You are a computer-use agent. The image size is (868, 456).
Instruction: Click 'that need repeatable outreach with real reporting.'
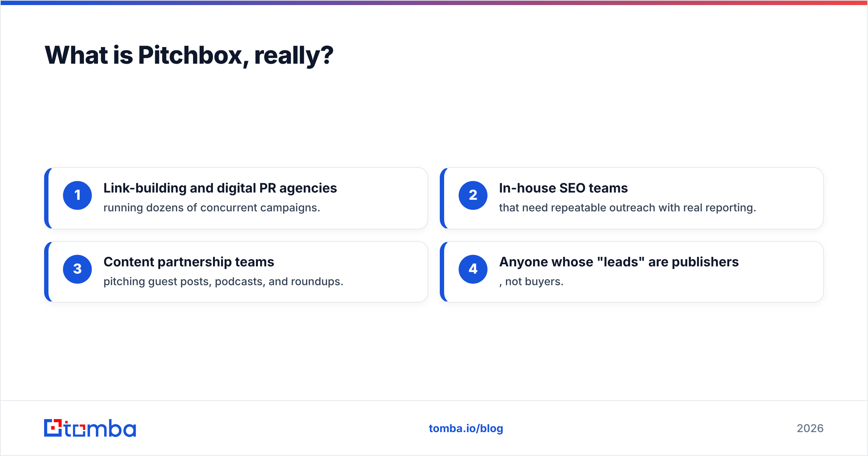click(x=627, y=208)
